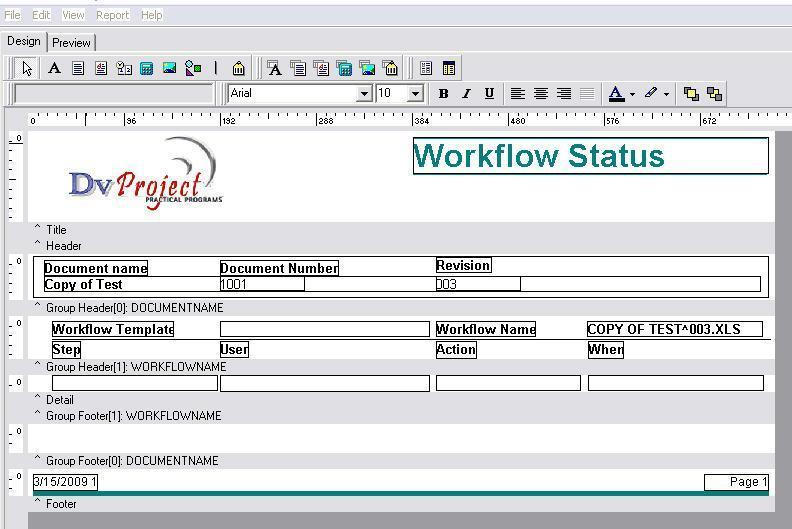Viewport: 792px width, 529px height.
Task: Click Group Footer[0]: DOCUMENTNAME band divider
Action: [402, 461]
